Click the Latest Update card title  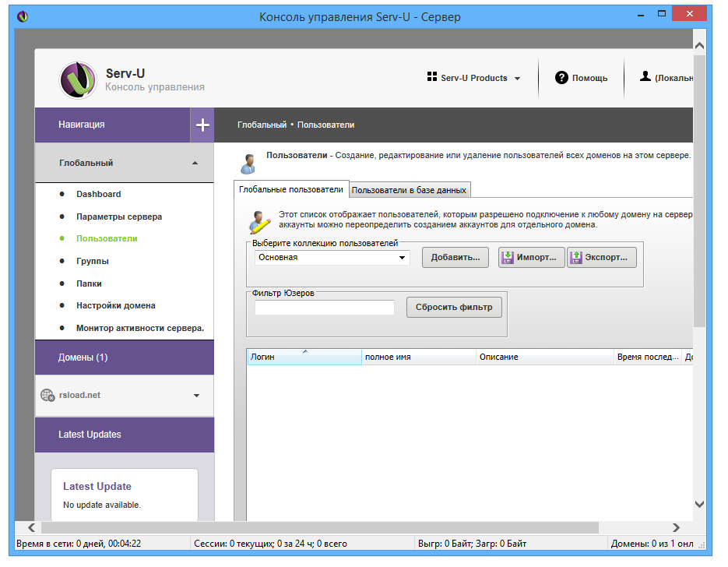(97, 486)
